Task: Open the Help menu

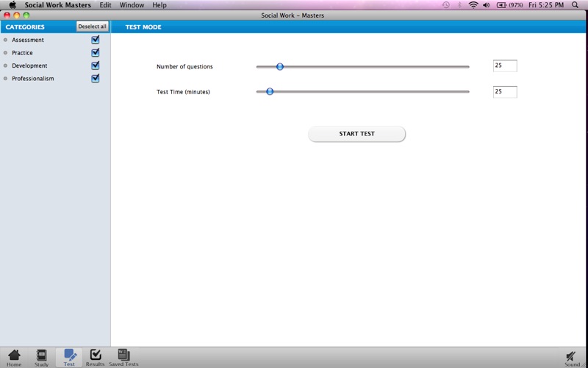Action: point(159,5)
